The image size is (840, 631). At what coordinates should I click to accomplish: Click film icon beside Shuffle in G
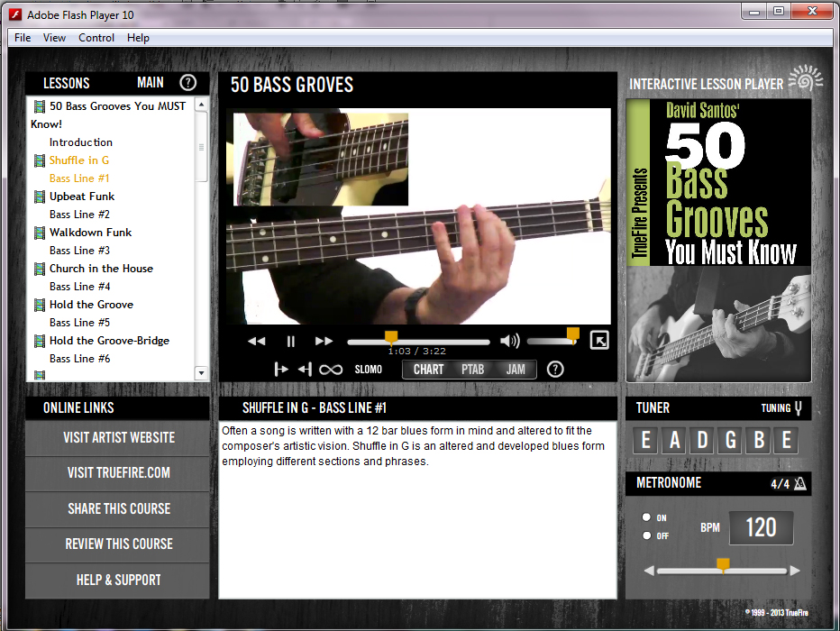[x=40, y=160]
